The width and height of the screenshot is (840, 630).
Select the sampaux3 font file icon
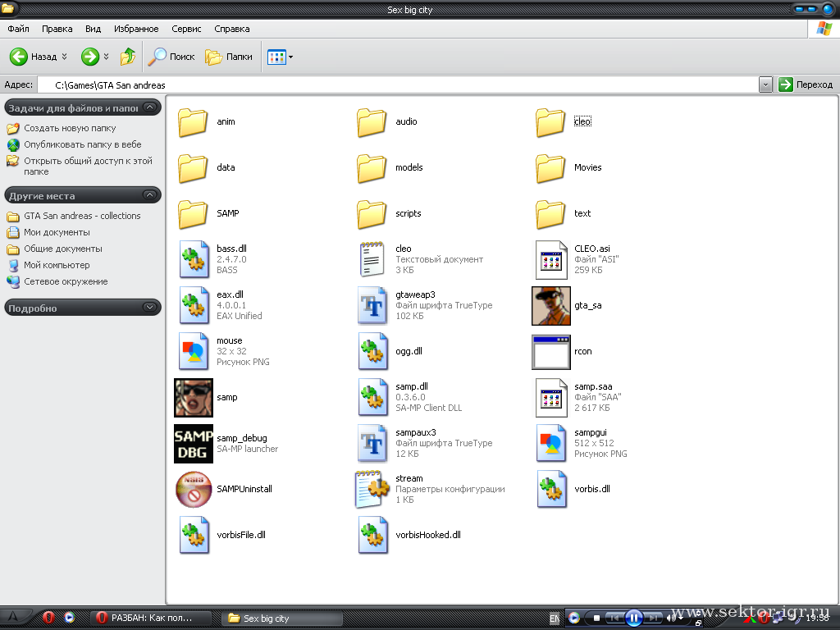coord(372,444)
